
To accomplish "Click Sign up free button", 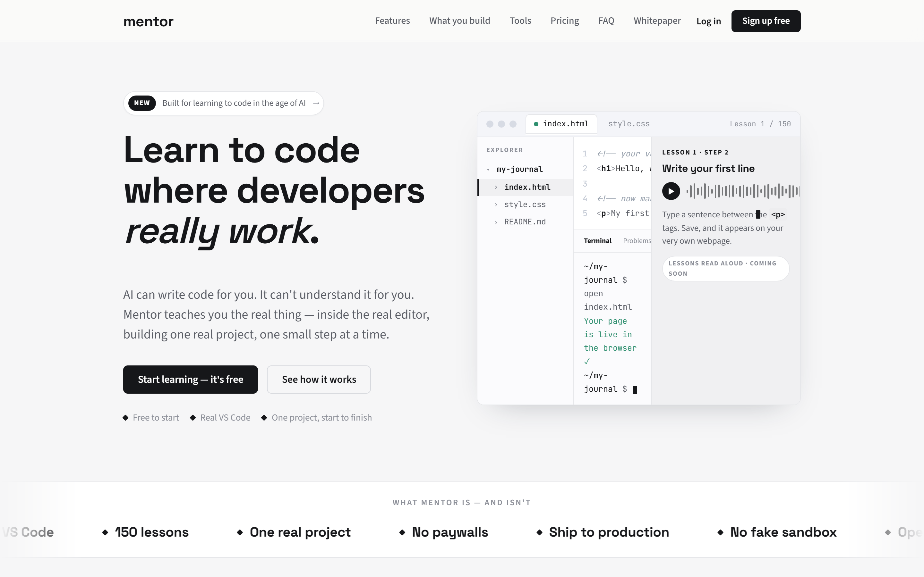I will click(766, 21).
